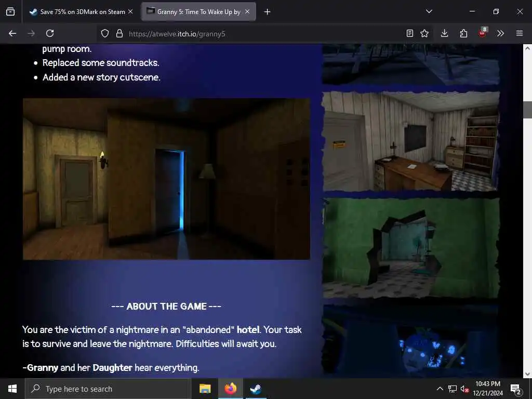The image size is (532, 399).
Task: Click the 'Granny and her Daughter hear everything' line
Action: click(x=111, y=368)
